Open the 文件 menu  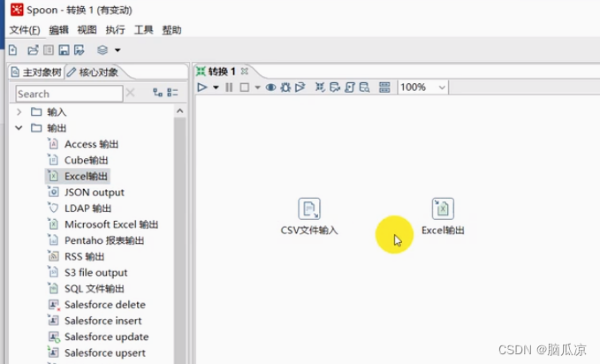point(25,30)
